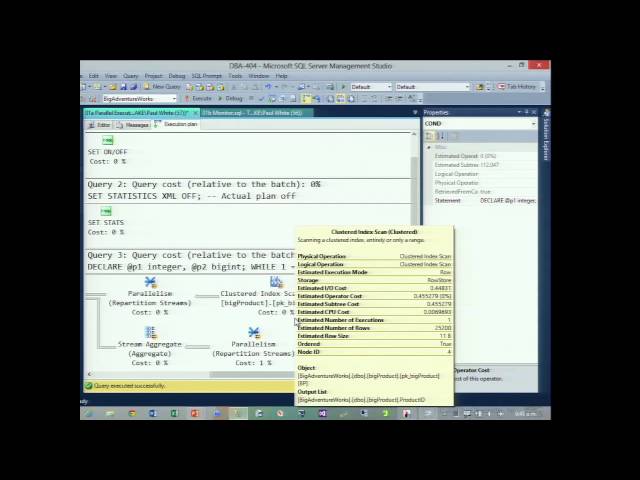
Task: Click the Undo icon
Action: click(x=268, y=87)
